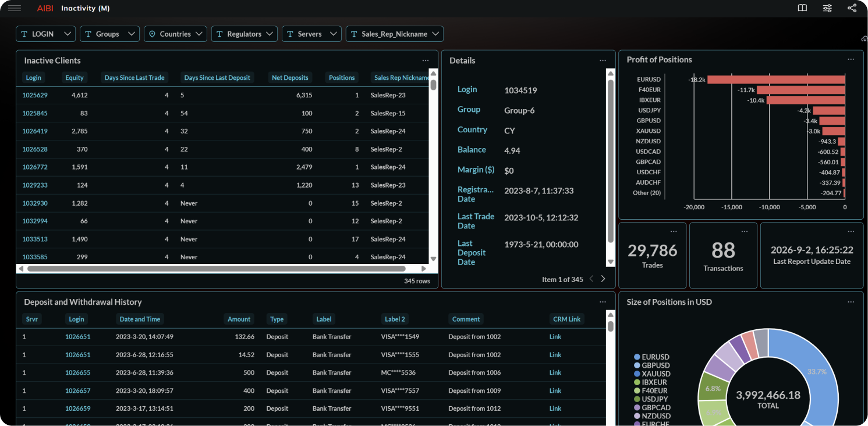The image size is (868, 426).
Task: Open Deposit and Withdrawal History options menu
Action: pos(603,302)
